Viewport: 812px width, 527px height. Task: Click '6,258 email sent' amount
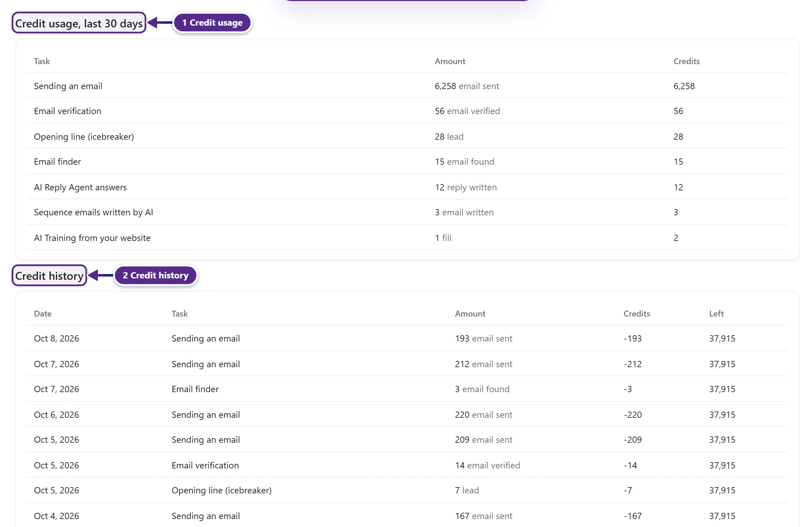467,86
